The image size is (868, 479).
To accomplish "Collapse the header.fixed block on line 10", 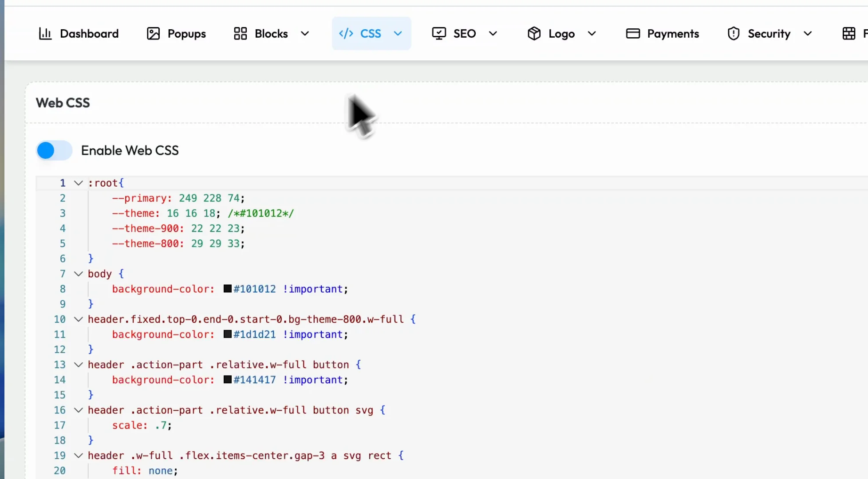I will [79, 319].
